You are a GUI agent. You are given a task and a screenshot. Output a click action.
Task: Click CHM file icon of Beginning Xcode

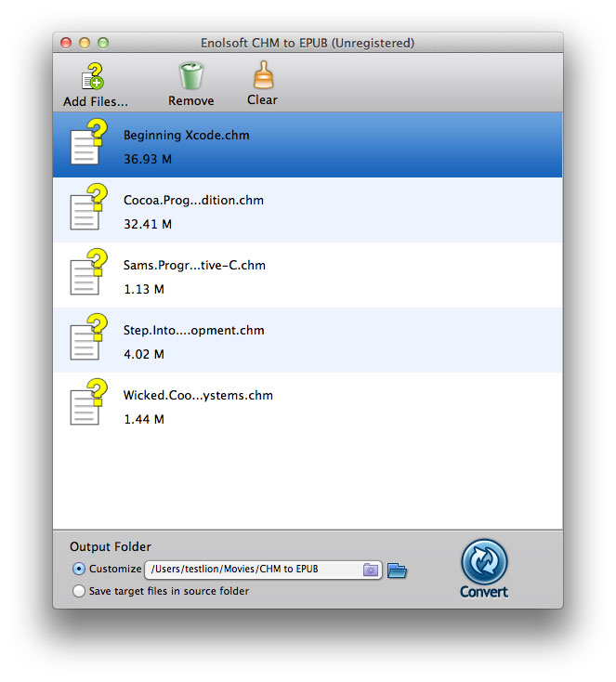[x=89, y=142]
